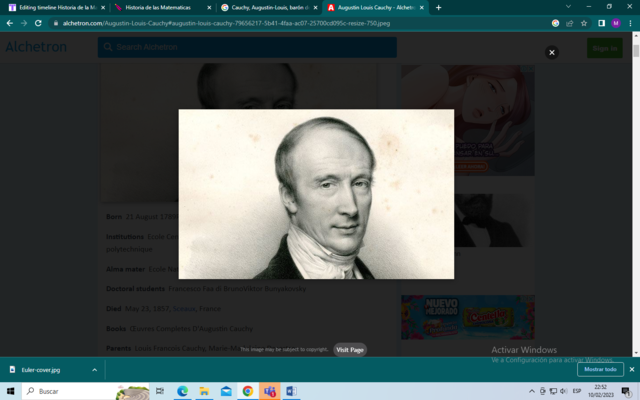Screen dimensions: 640x400
Task: Open File Explorer from taskbar
Action: 204,391
